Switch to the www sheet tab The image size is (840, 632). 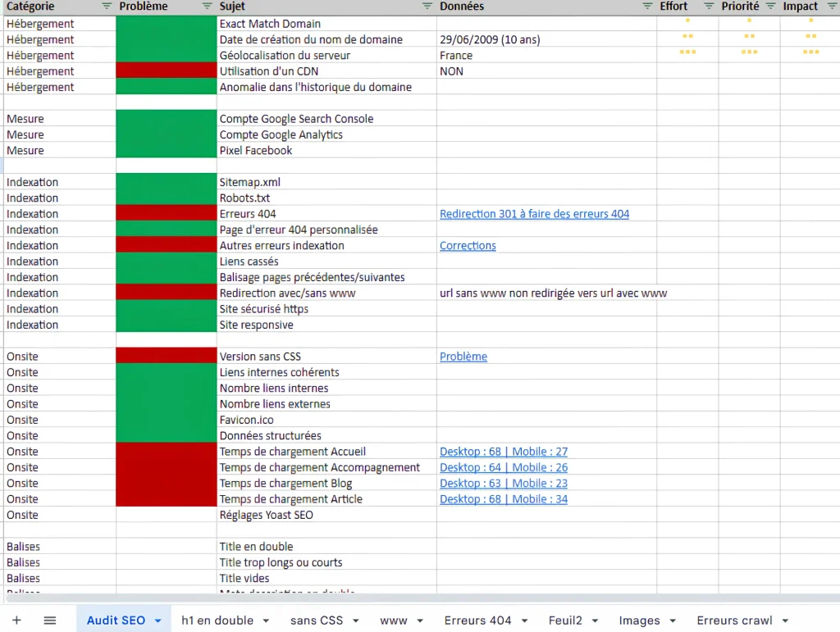394,621
